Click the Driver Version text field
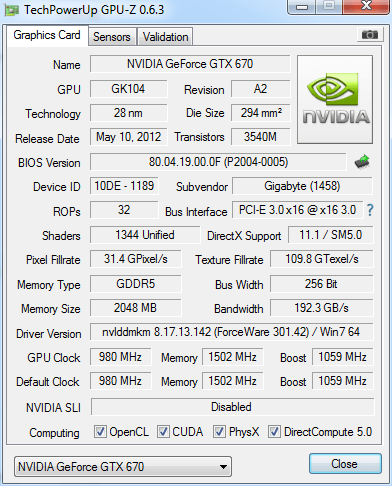The height and width of the screenshot is (486, 392). 231,332
